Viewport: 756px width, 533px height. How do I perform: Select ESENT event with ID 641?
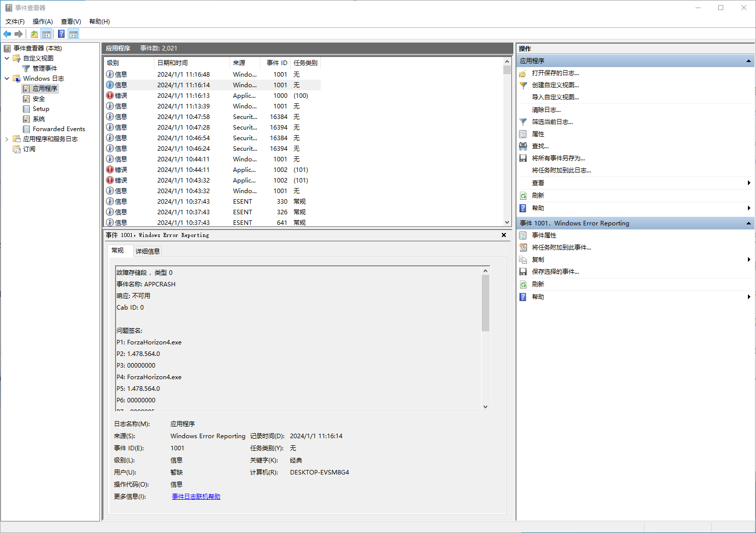[212, 222]
